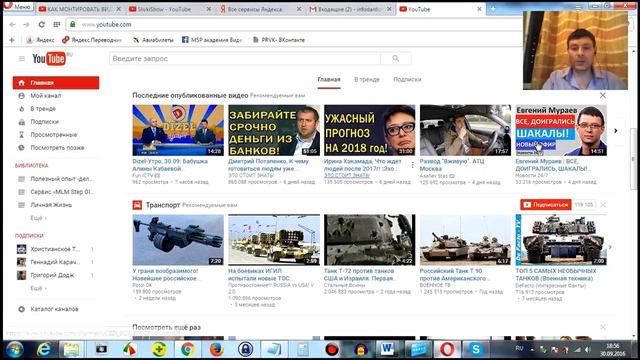Show next videos with the right chevron
Image resolution: width=640 pixels, height=360 pixels.
click(616, 131)
